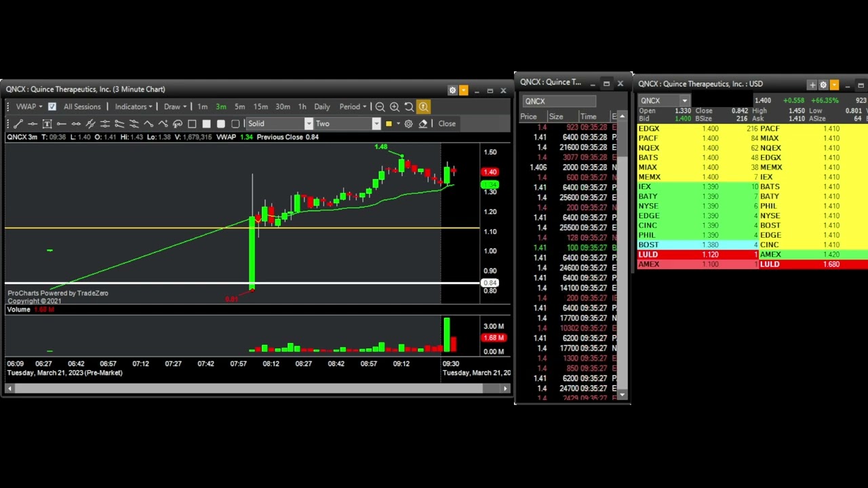
Task: Click the chart scrollbar left arrow
Action: 9,388
